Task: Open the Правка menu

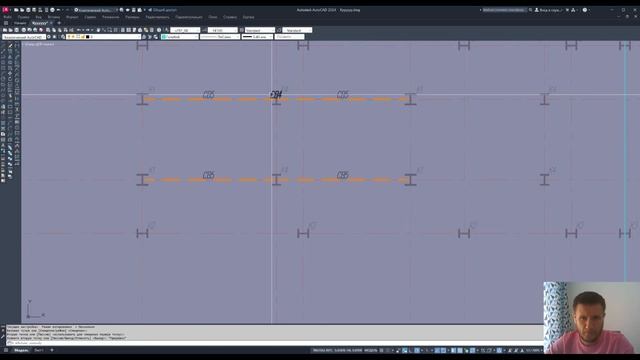Action: (23, 17)
